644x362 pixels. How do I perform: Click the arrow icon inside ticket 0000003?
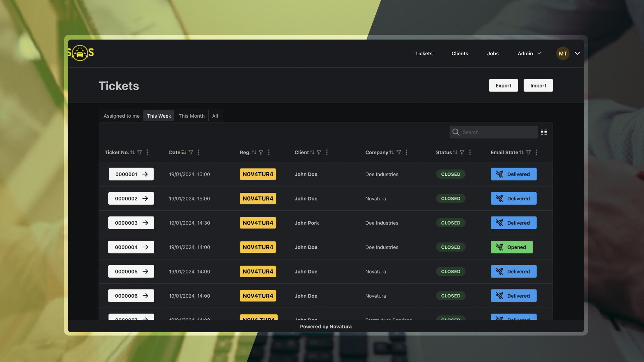tap(145, 223)
